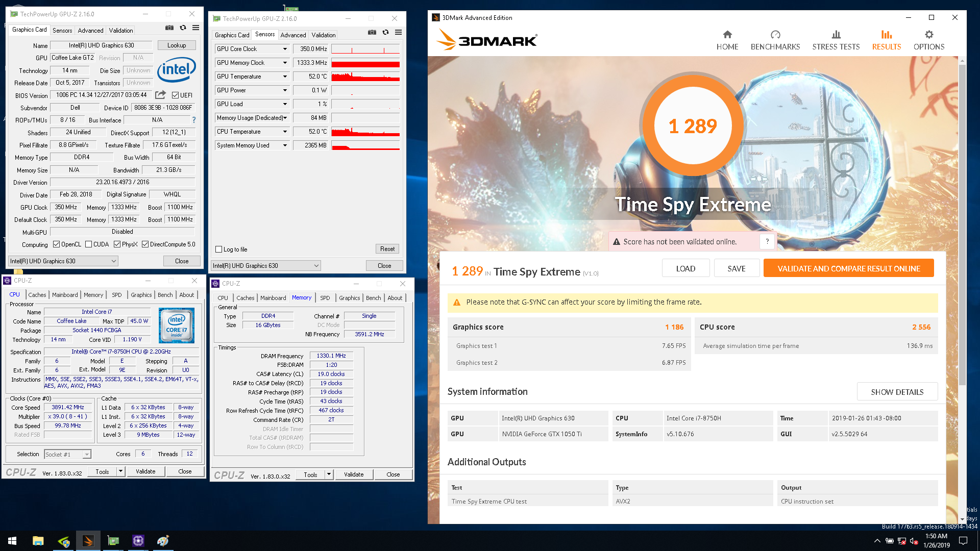Click the GPU Temperature sensor graph

[x=365, y=77]
